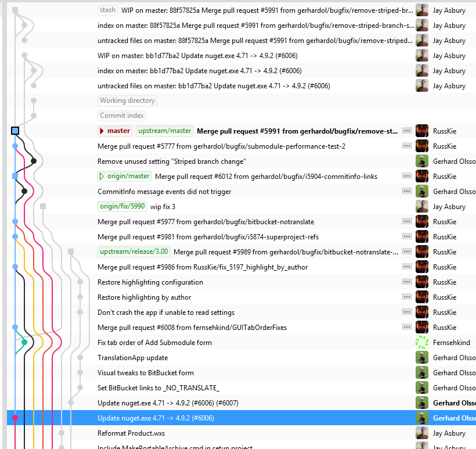Click the green arrow icon inside origin/master label
476x449 pixels.
tap(103, 176)
